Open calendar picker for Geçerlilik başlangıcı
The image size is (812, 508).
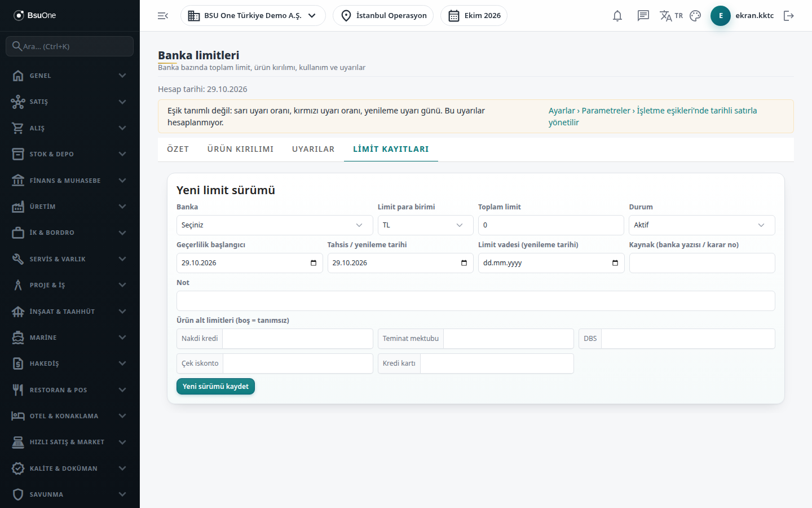tap(314, 263)
